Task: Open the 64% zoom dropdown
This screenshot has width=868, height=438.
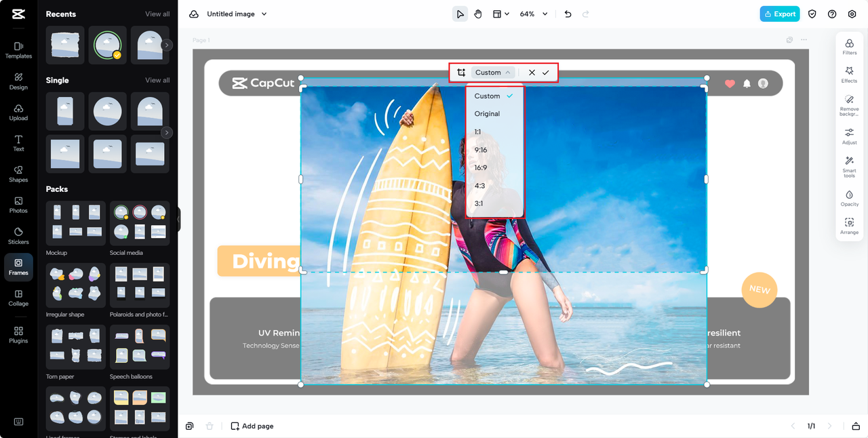Action: (x=534, y=14)
